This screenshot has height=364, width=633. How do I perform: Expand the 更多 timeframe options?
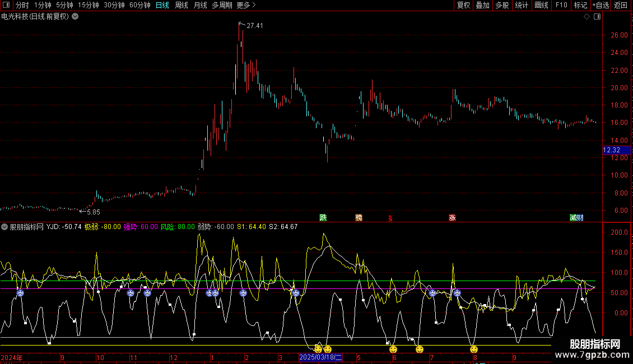246,5
